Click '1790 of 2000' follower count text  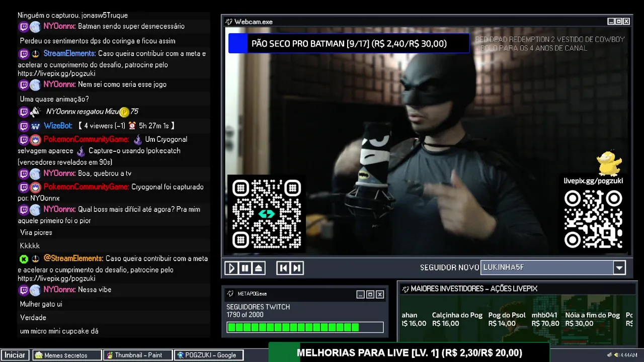(245, 315)
